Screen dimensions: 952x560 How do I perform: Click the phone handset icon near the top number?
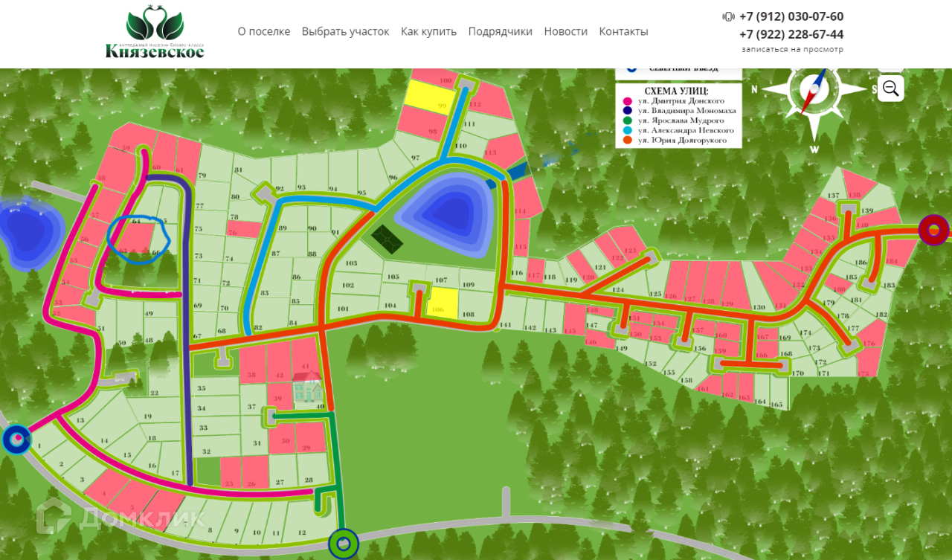tap(728, 16)
